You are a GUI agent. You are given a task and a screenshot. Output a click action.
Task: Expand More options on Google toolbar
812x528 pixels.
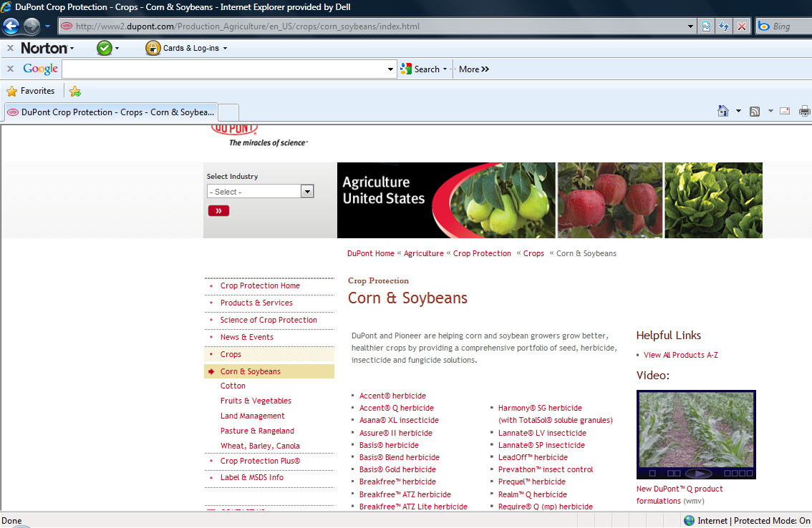click(x=473, y=69)
